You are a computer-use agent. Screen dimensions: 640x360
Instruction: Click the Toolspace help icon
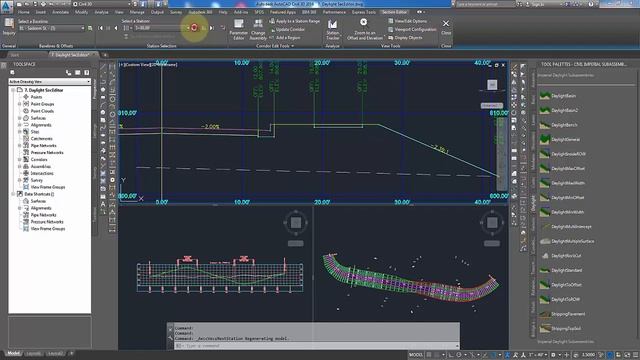(x=87, y=72)
